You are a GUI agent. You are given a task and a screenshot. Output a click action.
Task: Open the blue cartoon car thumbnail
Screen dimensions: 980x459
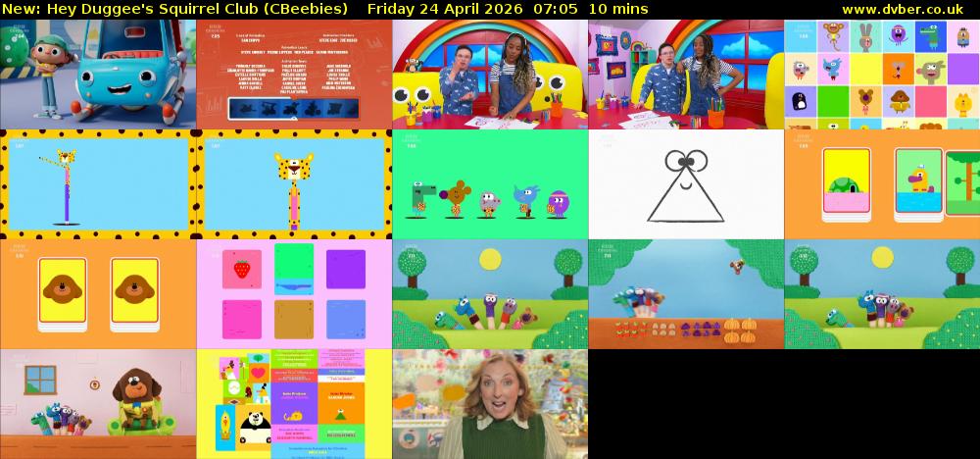coord(98,75)
